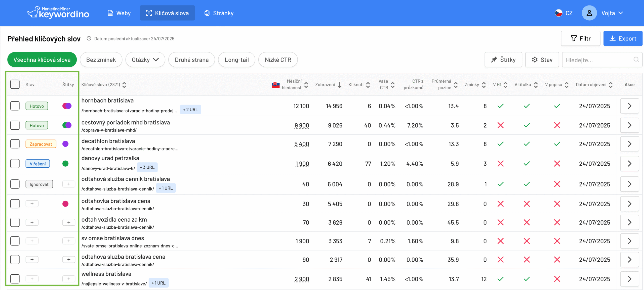The height and width of the screenshot is (290, 644).
Task: Open Zapracovat status for decathlon bratislava
Action: (x=41, y=144)
